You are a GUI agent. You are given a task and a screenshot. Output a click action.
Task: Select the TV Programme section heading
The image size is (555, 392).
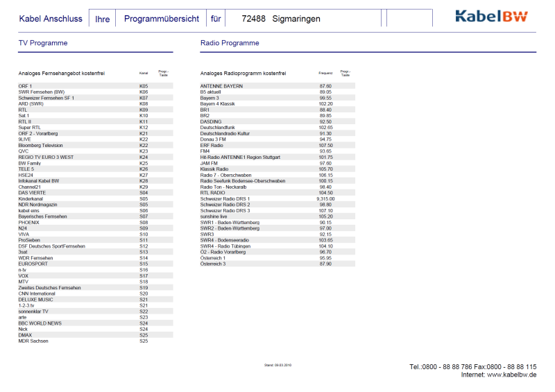(43, 43)
